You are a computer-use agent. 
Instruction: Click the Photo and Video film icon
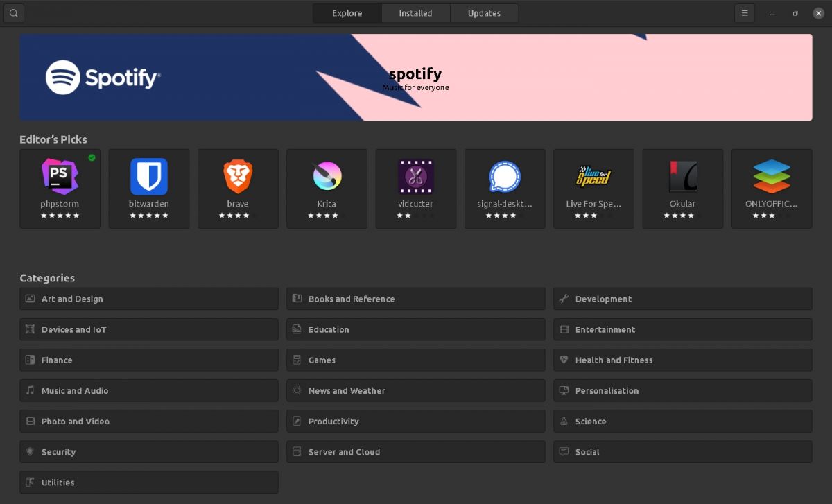click(30, 421)
